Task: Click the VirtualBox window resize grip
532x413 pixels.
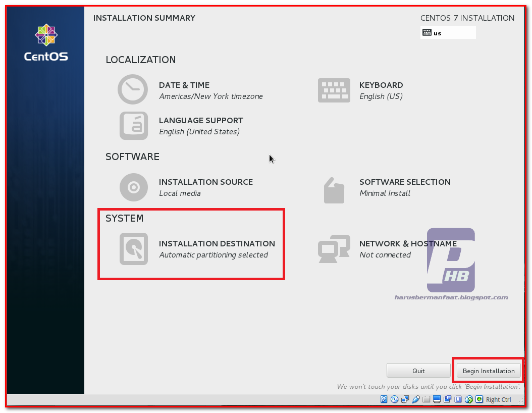Action: (x=520, y=401)
